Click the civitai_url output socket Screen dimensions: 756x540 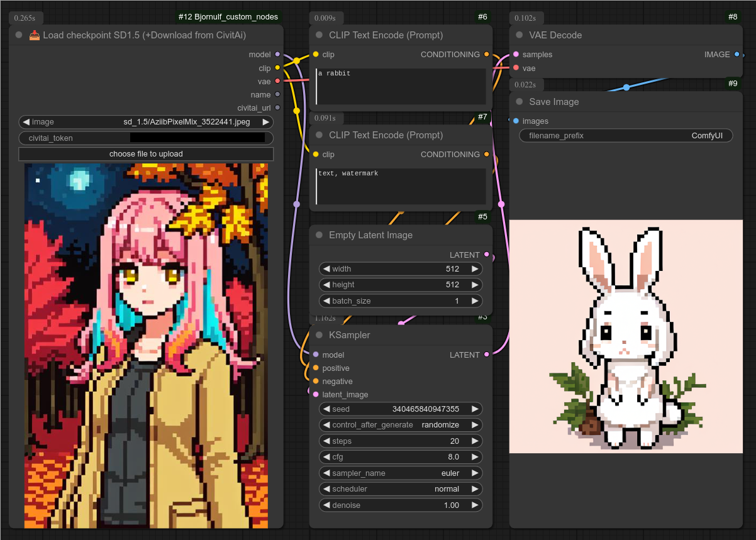click(x=277, y=108)
